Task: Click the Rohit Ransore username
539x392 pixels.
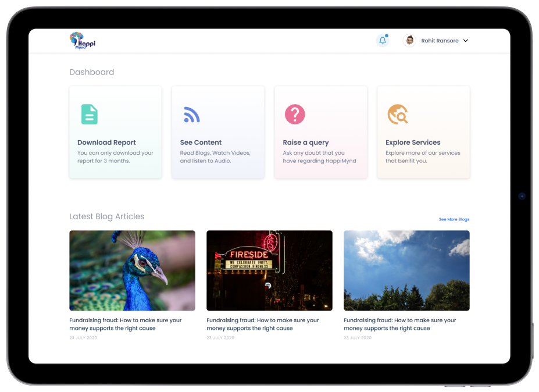Action: [x=440, y=41]
